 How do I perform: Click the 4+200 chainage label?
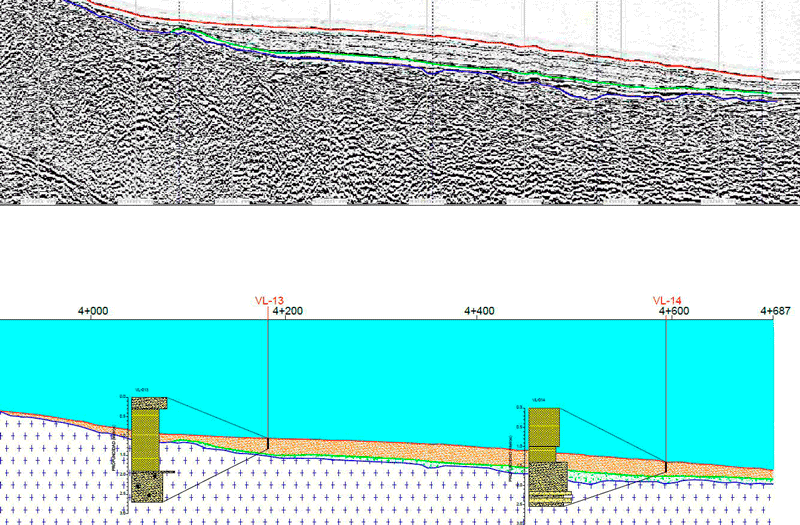288,311
